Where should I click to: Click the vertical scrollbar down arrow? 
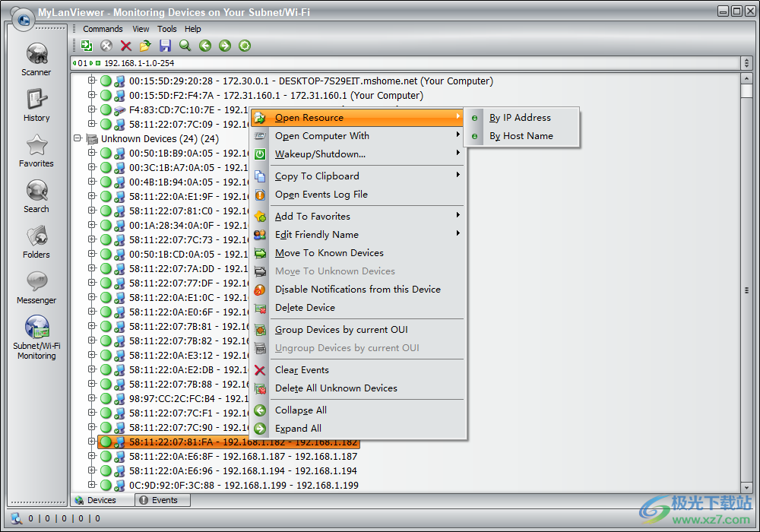pyautogui.click(x=746, y=486)
